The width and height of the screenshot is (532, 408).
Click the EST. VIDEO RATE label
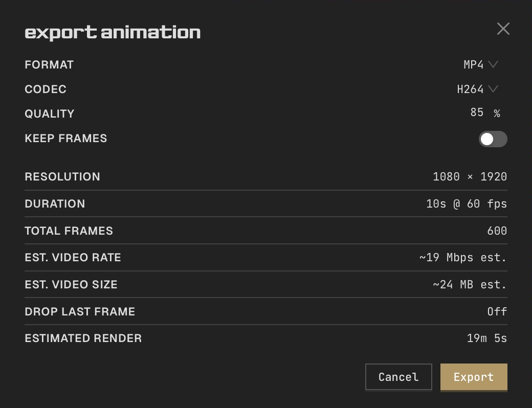73,257
